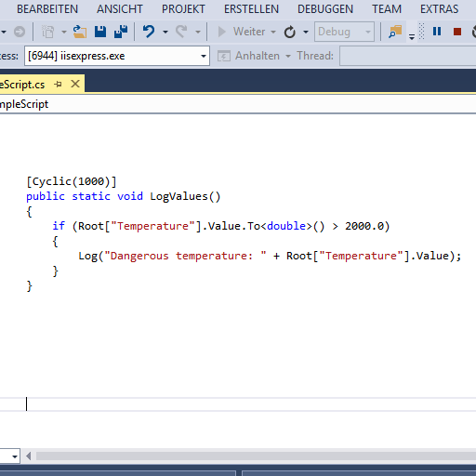Toggle pin on the Script.cs tab
The image size is (476, 476).
(x=58, y=84)
